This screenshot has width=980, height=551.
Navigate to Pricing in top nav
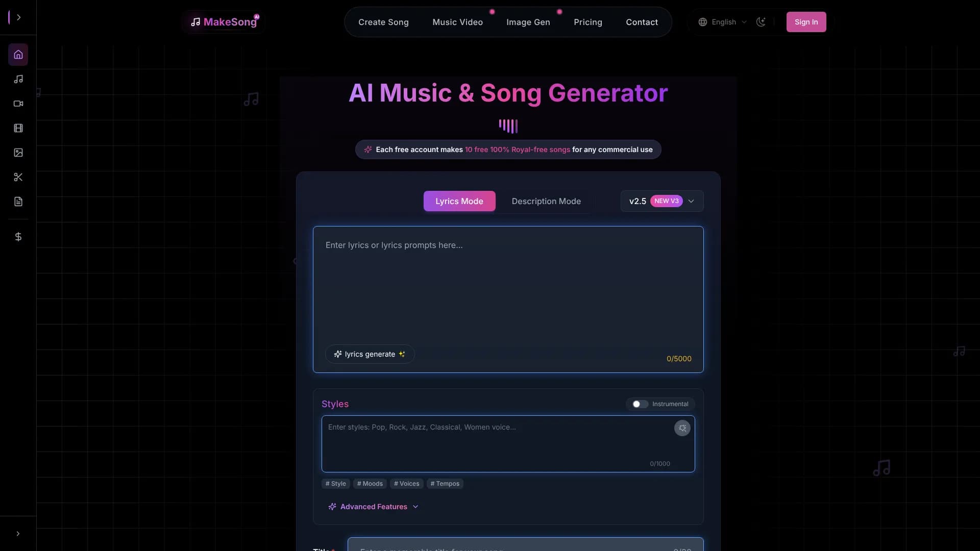(x=587, y=22)
